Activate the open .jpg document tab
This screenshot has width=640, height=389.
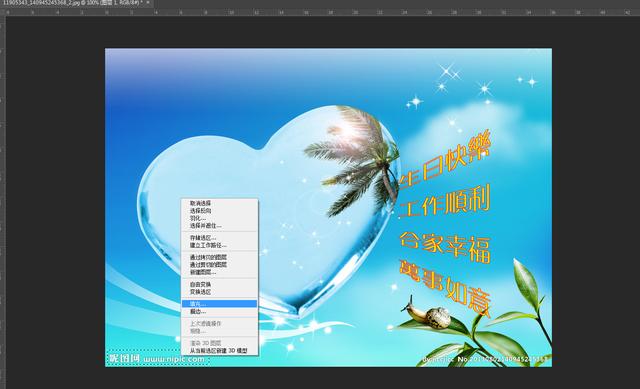(x=72, y=3)
